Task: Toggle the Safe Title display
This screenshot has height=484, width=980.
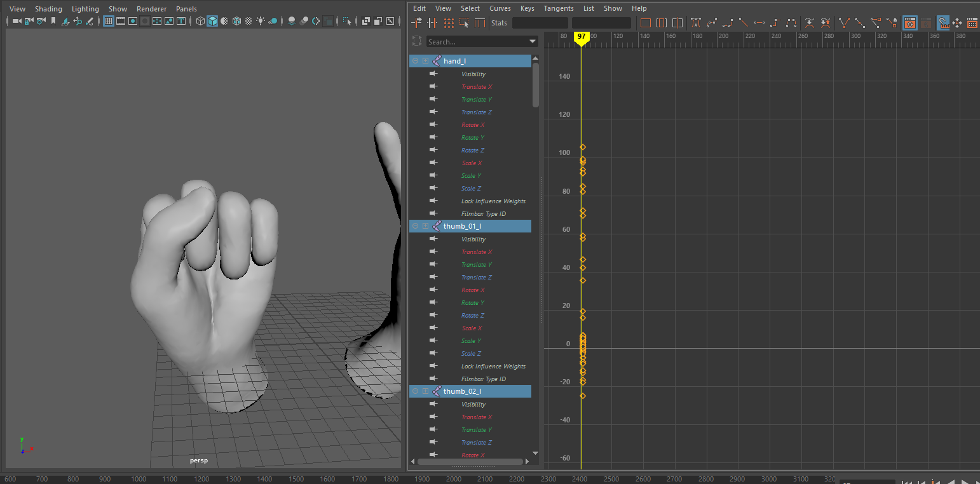Action: [x=181, y=21]
